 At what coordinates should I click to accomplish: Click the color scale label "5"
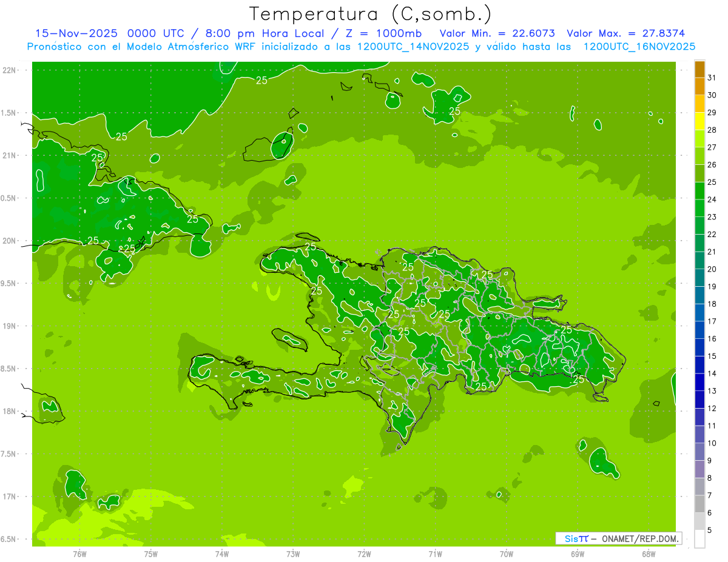710,530
